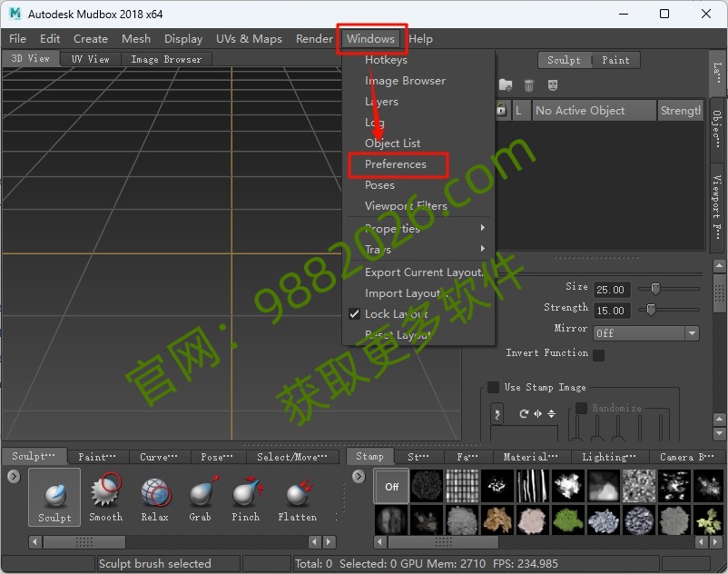Screen dimensions: 728x574
Task: Switch layers to Sculpt mode
Action: 564,60
